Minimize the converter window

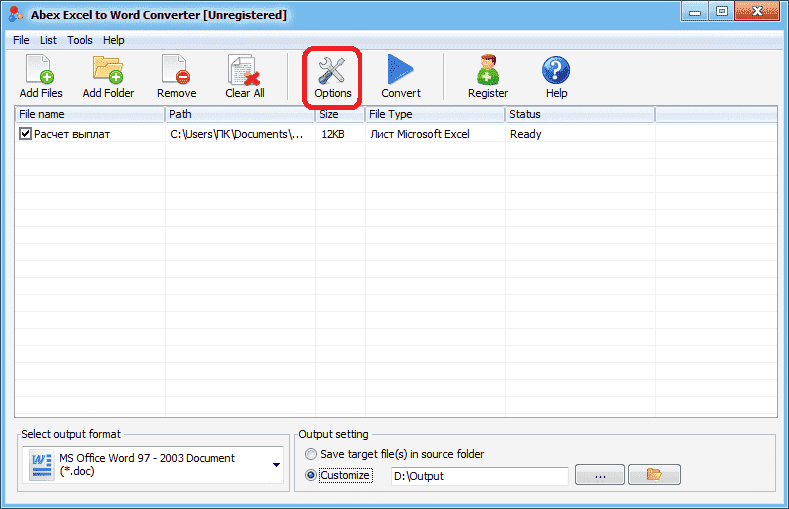click(695, 12)
